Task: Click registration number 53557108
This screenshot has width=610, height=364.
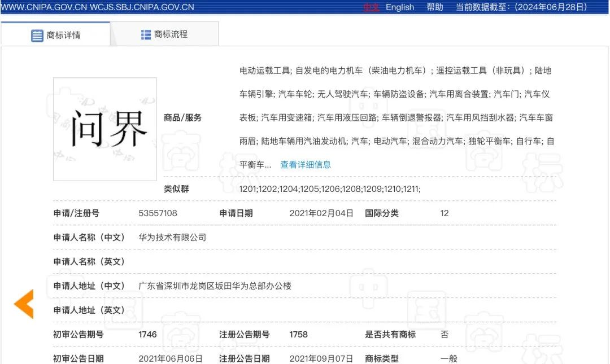Action: pos(158,213)
